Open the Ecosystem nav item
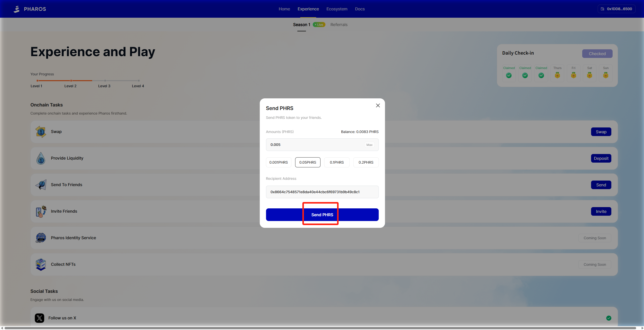Image resolution: width=644 pixels, height=330 pixels. tap(337, 9)
